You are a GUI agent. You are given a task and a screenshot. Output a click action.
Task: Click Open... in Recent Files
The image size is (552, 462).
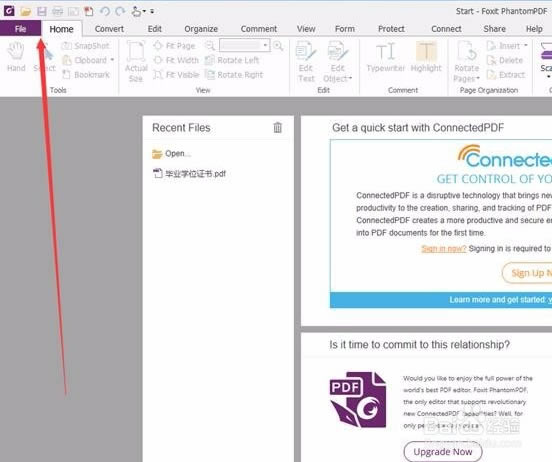172,154
